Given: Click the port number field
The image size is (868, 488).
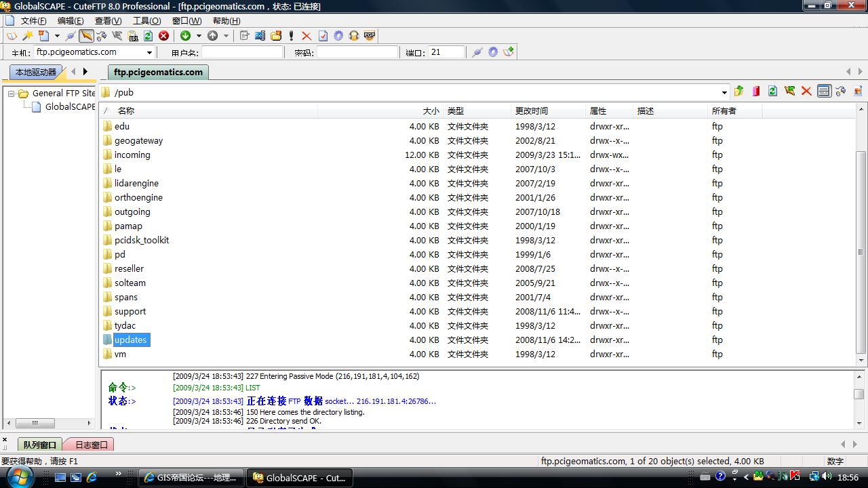Looking at the screenshot, I should coord(447,52).
